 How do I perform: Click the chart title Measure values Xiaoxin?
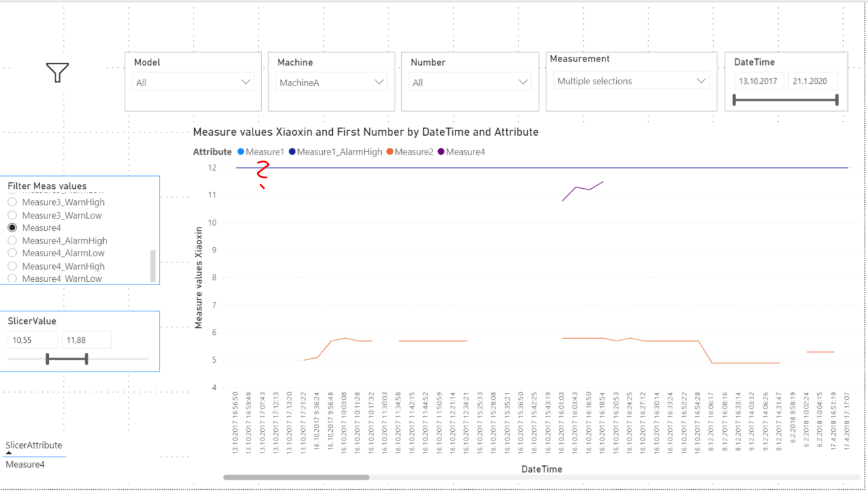[366, 132]
